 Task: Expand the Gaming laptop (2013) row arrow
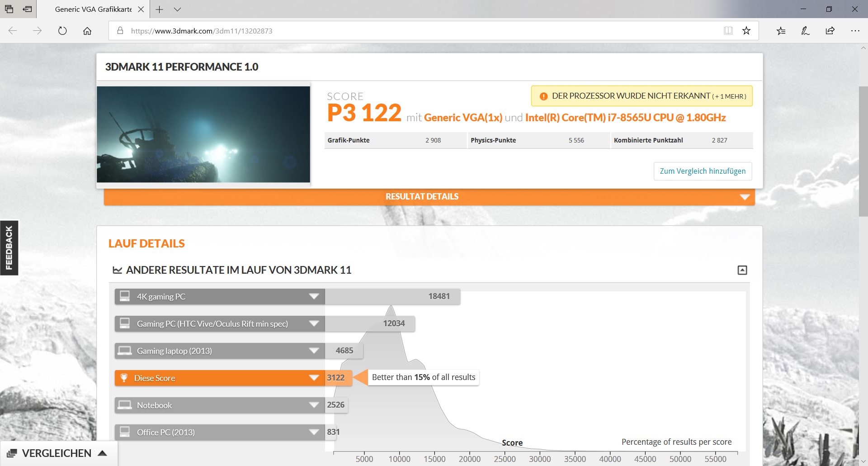pyautogui.click(x=314, y=351)
